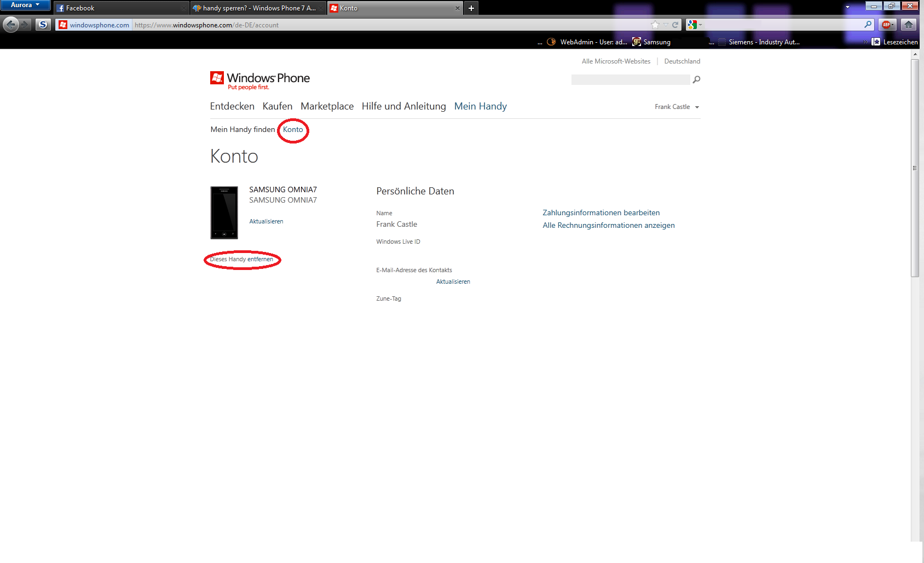Open the Adblock Plus menu
The height and width of the screenshot is (563, 924).
point(888,25)
